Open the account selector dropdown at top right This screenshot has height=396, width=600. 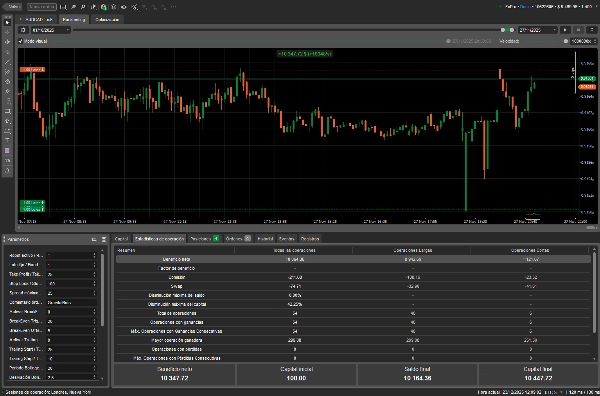(x=548, y=7)
